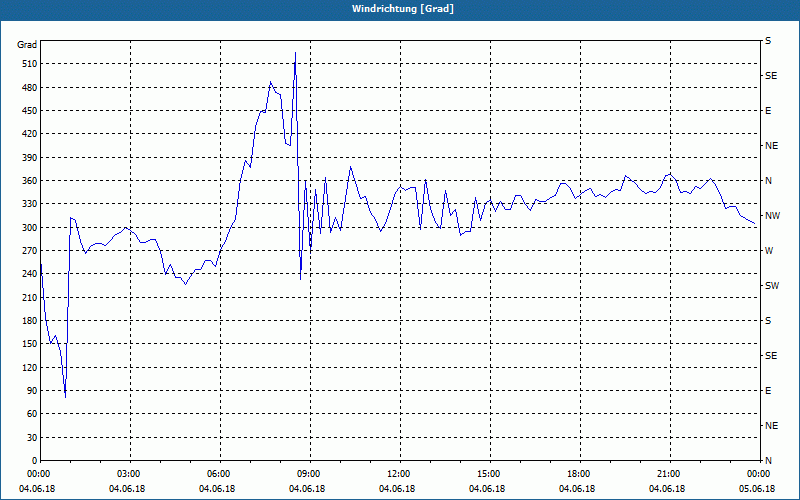800x500 pixels.
Task: Select the 04.06.18 date under 09:00
Action: [307, 489]
